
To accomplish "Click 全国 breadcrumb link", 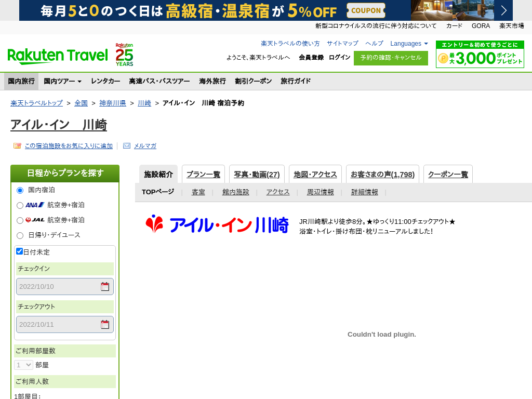I will 81,103.
